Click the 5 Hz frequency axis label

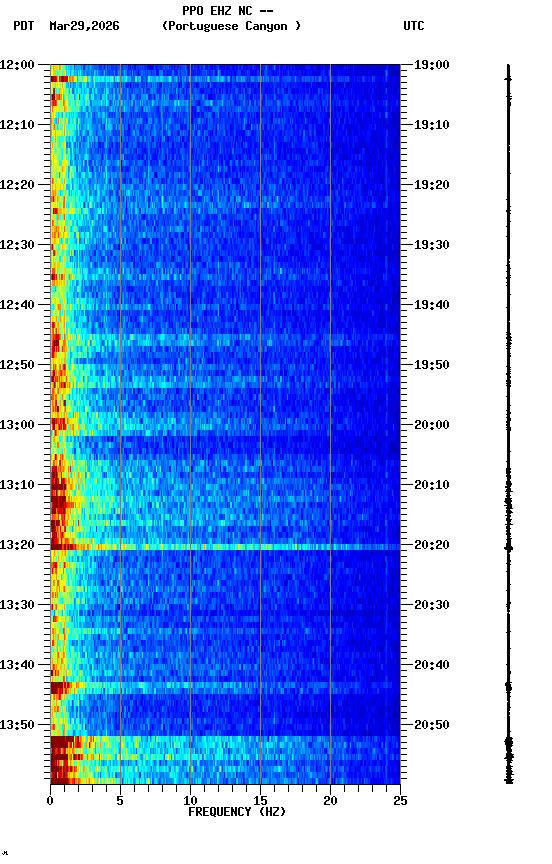coord(120,801)
